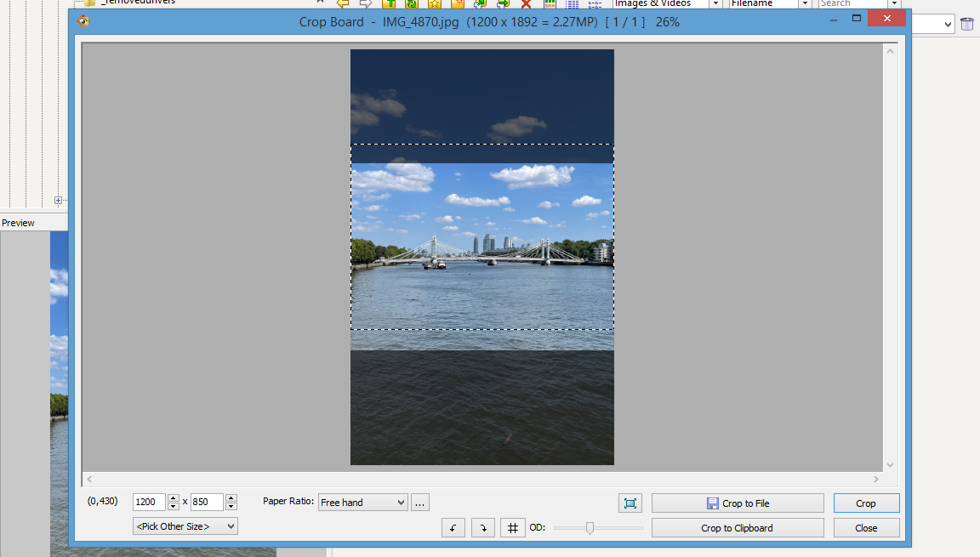Click the Crop to File button
Screen dimensions: 980x557
[x=738, y=503]
